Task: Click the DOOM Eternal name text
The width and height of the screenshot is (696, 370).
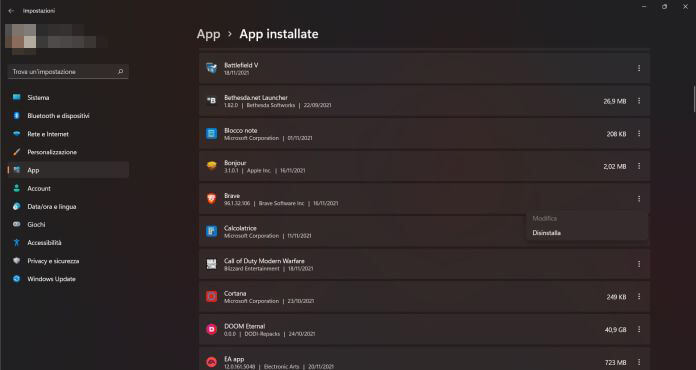Action: 245,326
